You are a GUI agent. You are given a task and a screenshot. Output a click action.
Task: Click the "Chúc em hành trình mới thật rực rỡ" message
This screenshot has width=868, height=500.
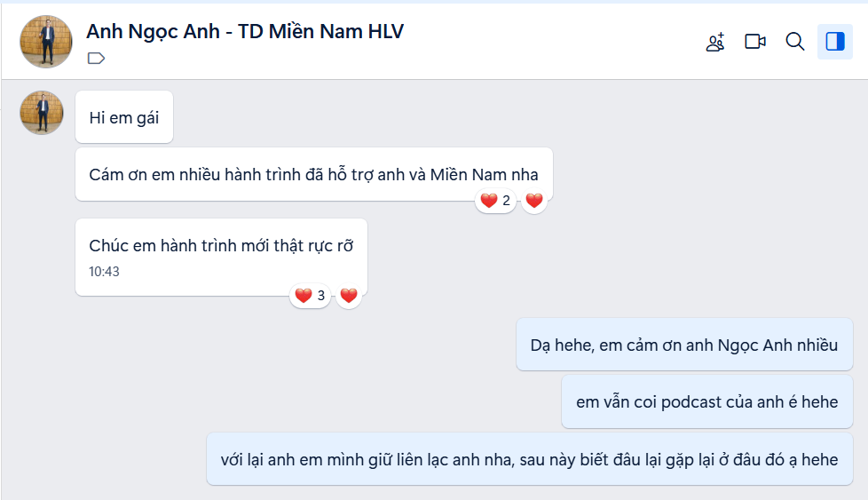coord(221,246)
